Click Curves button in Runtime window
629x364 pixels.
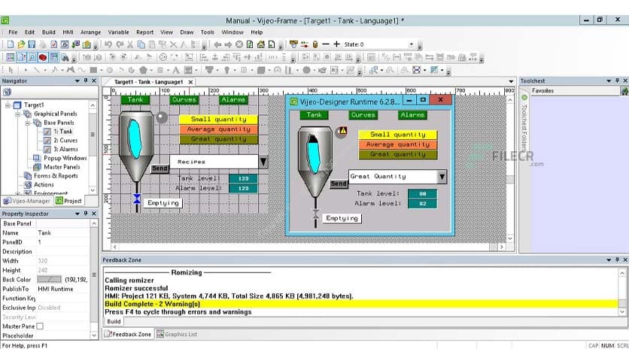pyautogui.click(x=363, y=115)
